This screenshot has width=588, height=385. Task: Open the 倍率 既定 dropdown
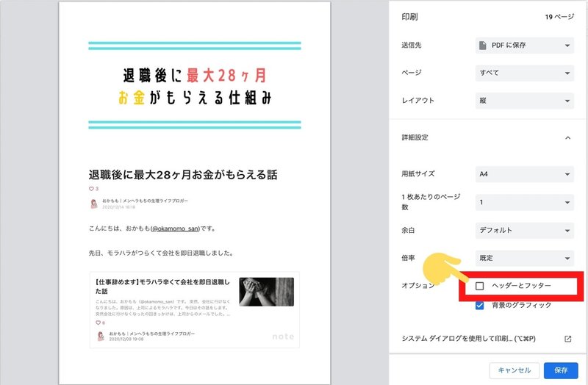point(524,258)
